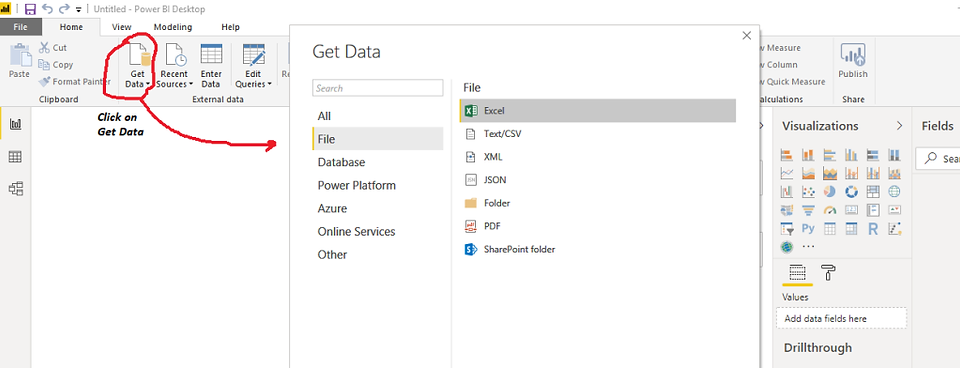
Task: Open the Recent Sources dropdown arrow
Action: coord(190,84)
